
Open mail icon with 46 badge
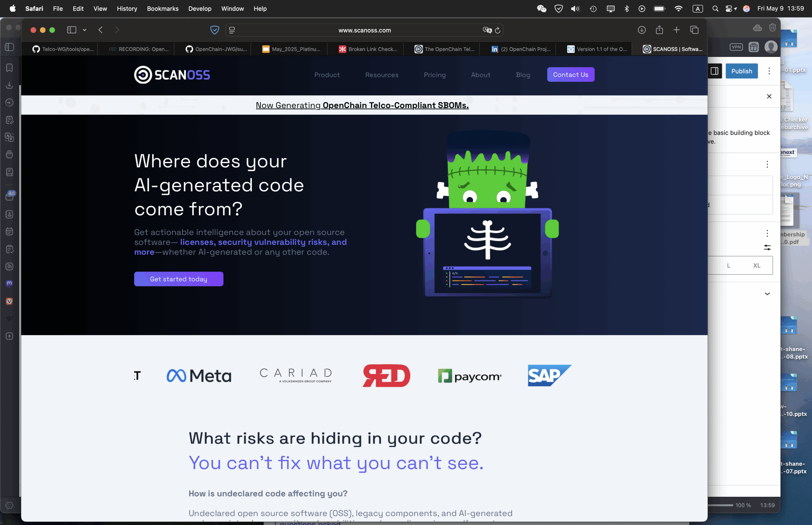(10, 196)
